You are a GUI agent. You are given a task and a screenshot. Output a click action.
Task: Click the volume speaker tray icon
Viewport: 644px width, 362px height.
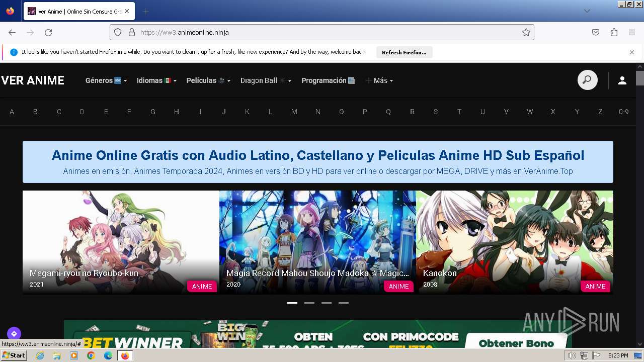pos(572,355)
